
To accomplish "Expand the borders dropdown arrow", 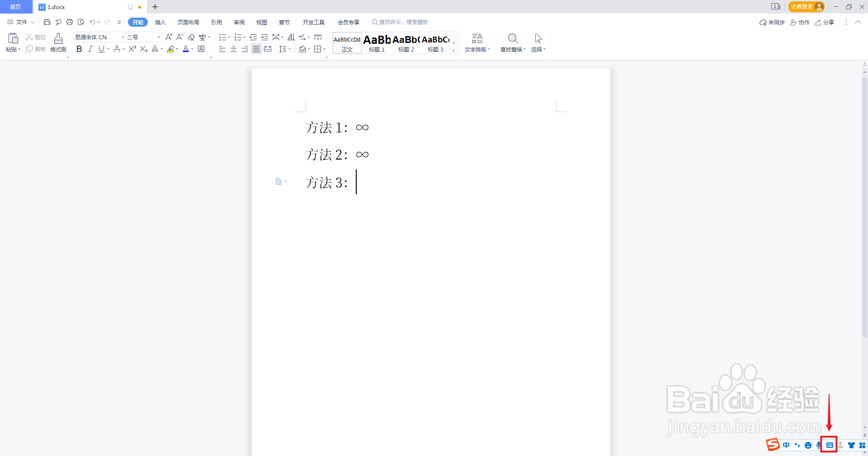I will [325, 49].
